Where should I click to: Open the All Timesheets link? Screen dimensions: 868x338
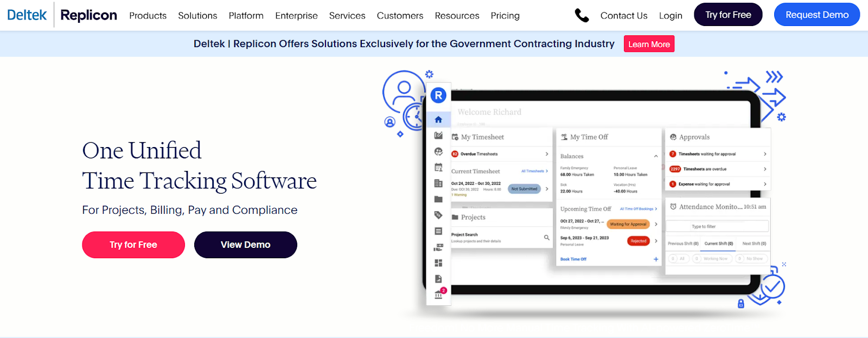tap(534, 171)
